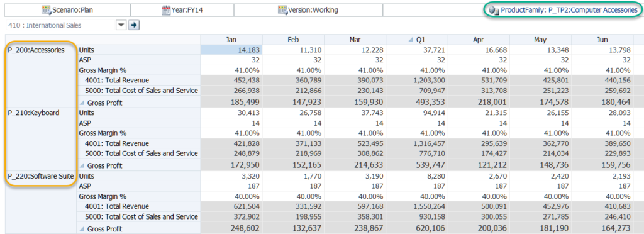Open the International Sales entity dropdown arrow
The height and width of the screenshot is (234, 644).
click(121, 25)
